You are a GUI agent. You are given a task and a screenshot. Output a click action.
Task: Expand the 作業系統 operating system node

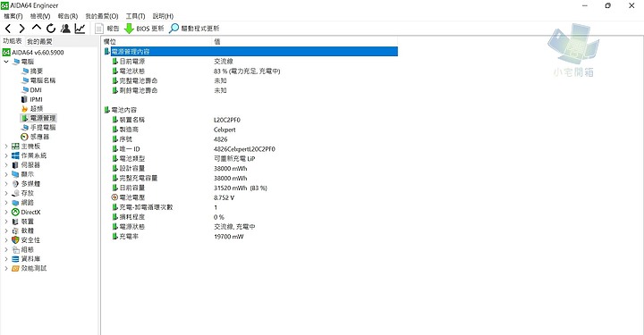pyautogui.click(x=6, y=155)
